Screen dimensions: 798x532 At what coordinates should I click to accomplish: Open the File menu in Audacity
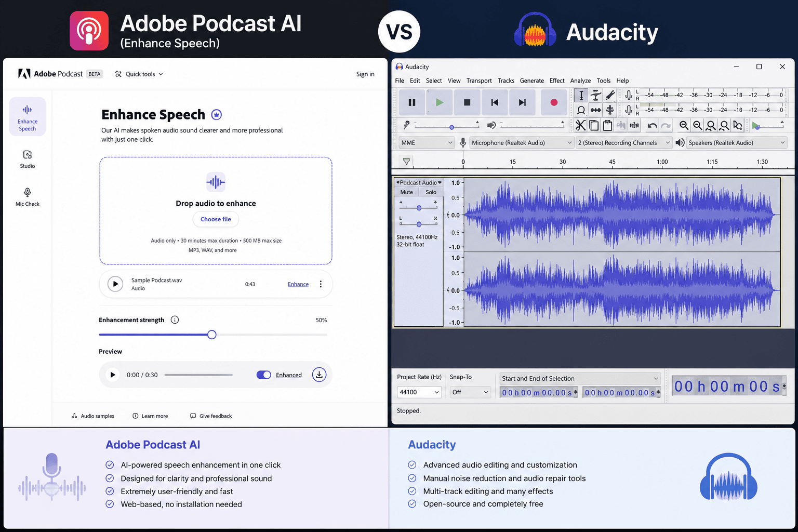[400, 81]
